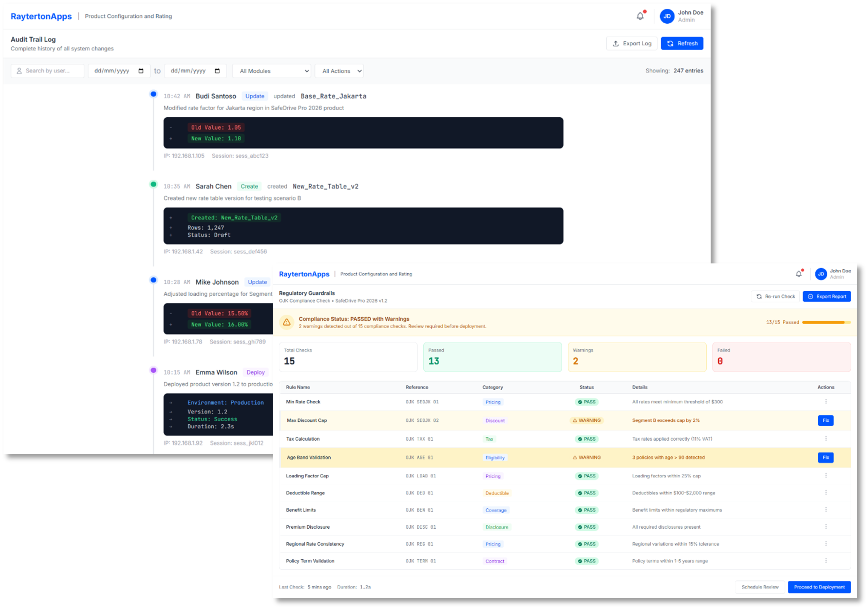The height and width of the screenshot is (609, 868).
Task: Click the notification bell on the Regulatory Guardrails window
Action: coord(799,274)
